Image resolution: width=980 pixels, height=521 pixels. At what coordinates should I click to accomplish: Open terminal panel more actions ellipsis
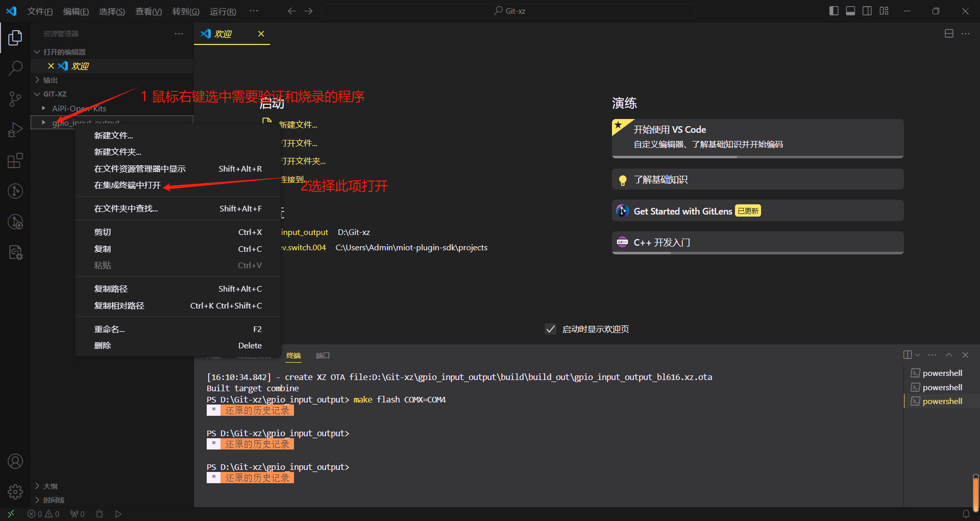tap(933, 355)
